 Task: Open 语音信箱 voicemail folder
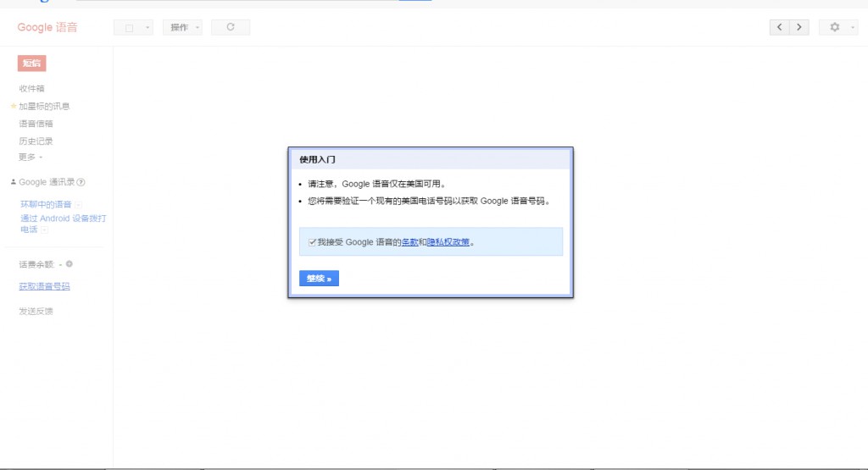pyautogui.click(x=36, y=124)
